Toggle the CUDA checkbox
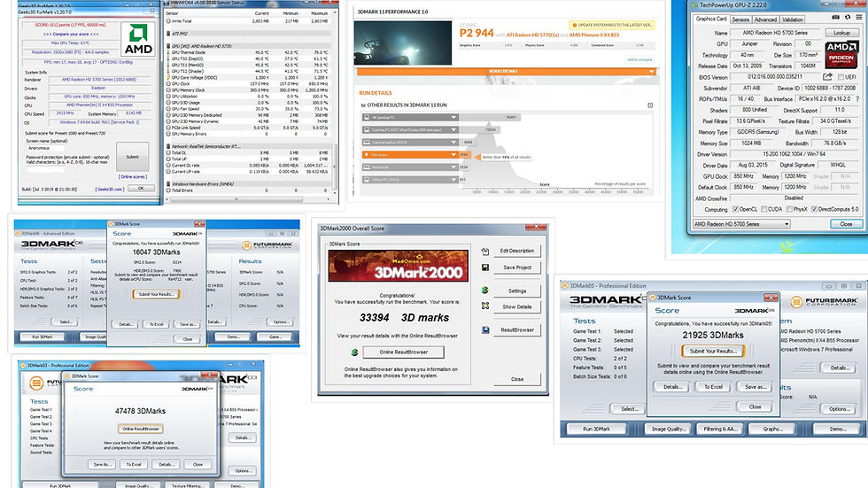 pos(763,209)
